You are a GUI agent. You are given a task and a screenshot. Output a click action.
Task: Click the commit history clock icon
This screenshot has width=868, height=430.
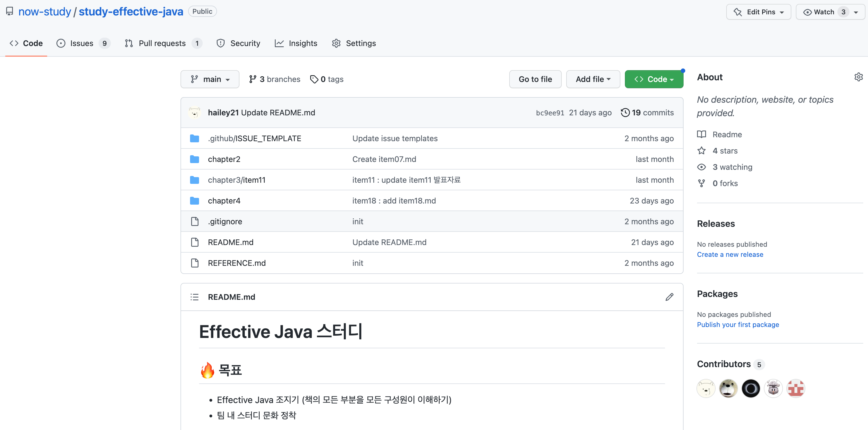point(625,113)
